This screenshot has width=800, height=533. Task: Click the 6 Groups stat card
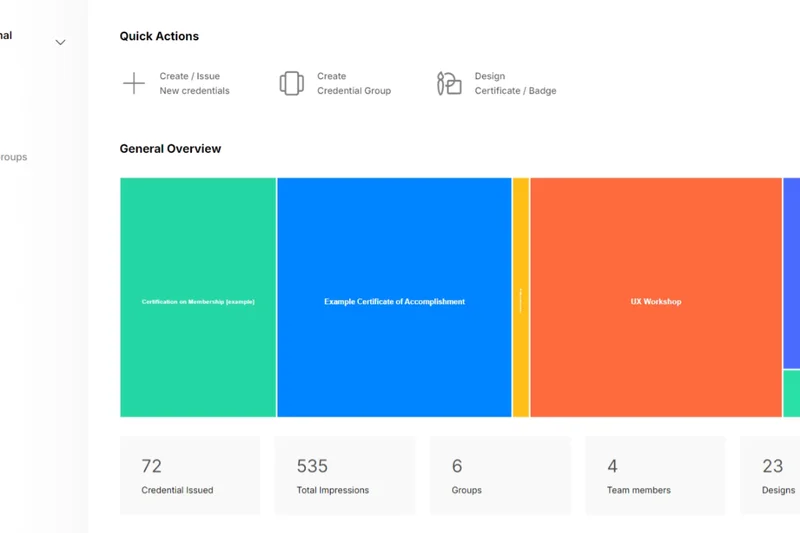[x=500, y=475]
